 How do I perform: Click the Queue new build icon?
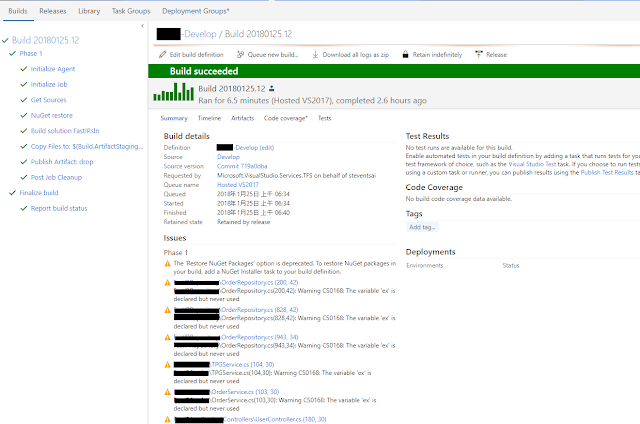click(x=240, y=54)
